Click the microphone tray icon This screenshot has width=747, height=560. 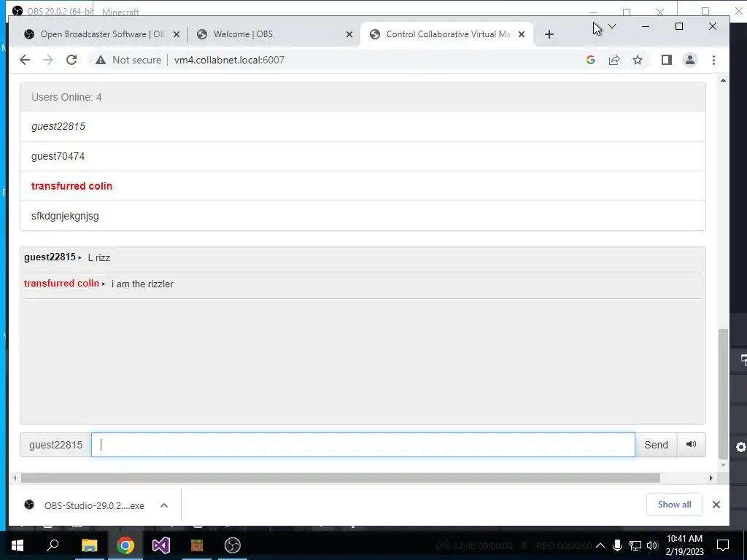click(617, 545)
